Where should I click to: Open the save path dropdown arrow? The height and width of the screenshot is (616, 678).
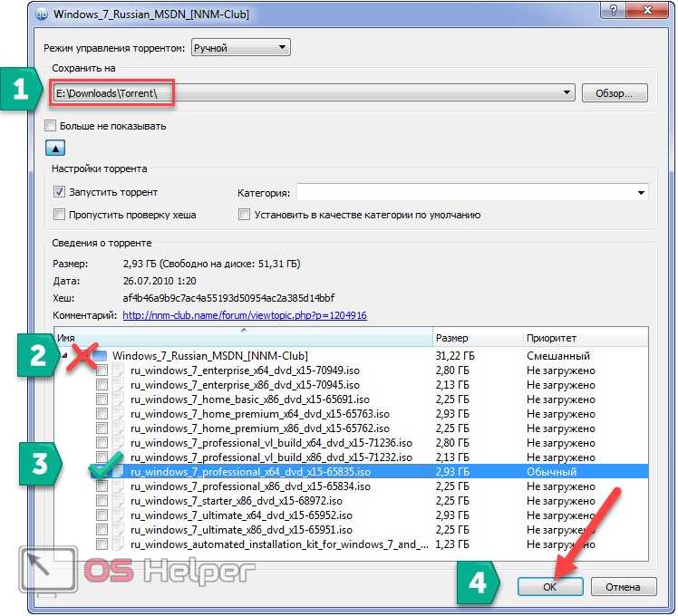click(x=566, y=92)
